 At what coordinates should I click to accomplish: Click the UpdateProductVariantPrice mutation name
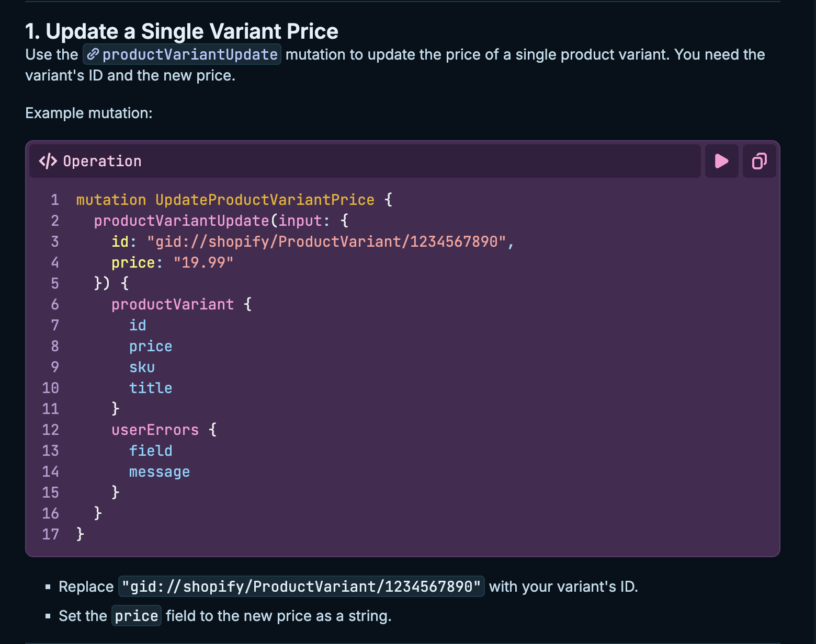[265, 200]
